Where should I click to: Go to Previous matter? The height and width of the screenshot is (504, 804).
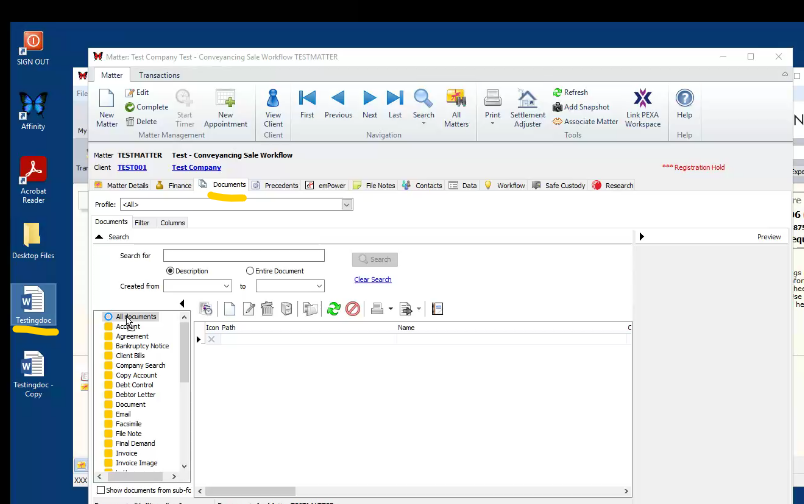click(x=338, y=104)
